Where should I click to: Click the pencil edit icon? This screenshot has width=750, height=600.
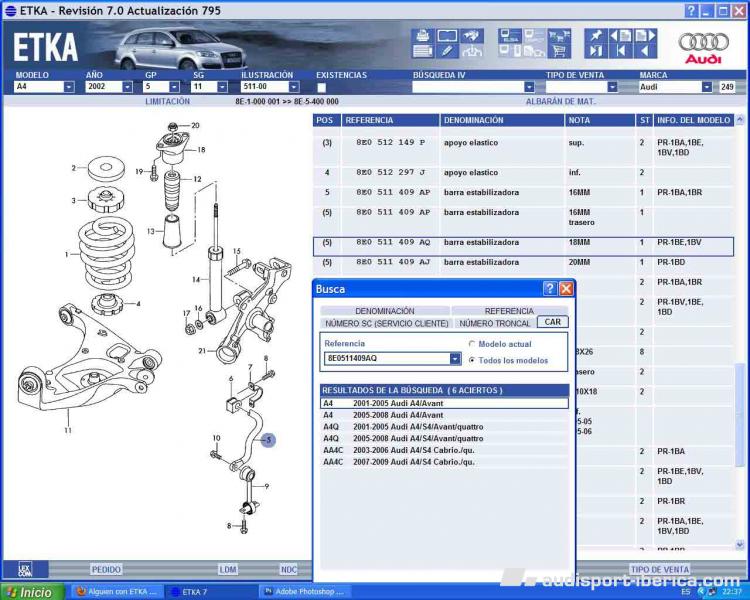coord(448,51)
